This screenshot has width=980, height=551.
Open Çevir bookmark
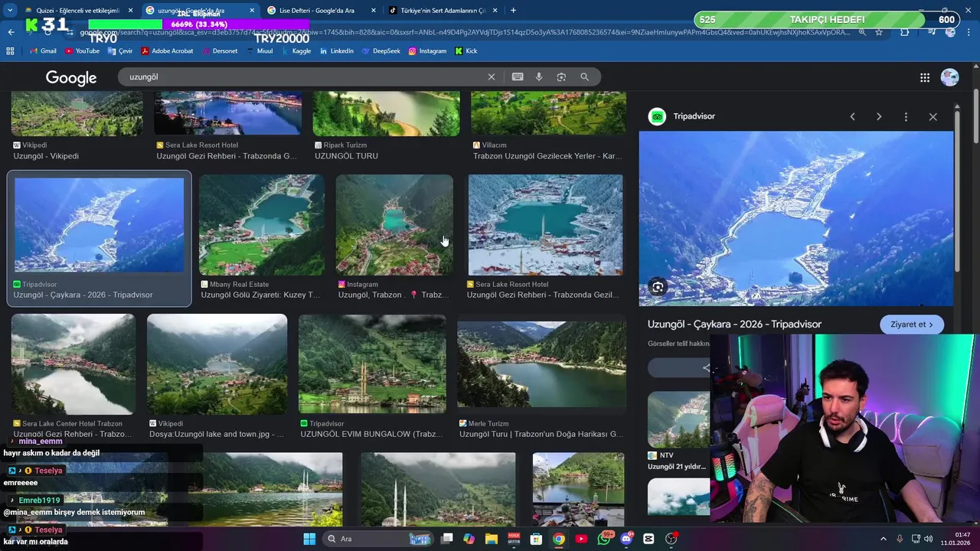[119, 51]
